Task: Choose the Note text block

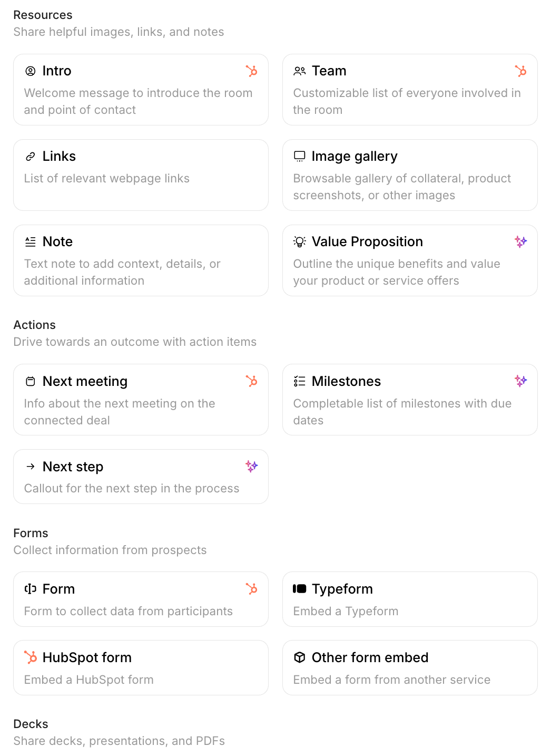Action: tap(141, 260)
